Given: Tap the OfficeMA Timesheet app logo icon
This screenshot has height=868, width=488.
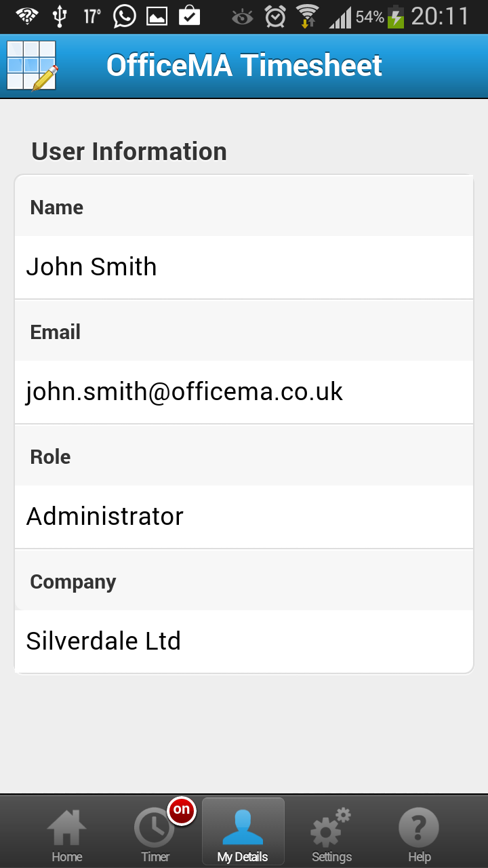Looking at the screenshot, I should 32,66.
